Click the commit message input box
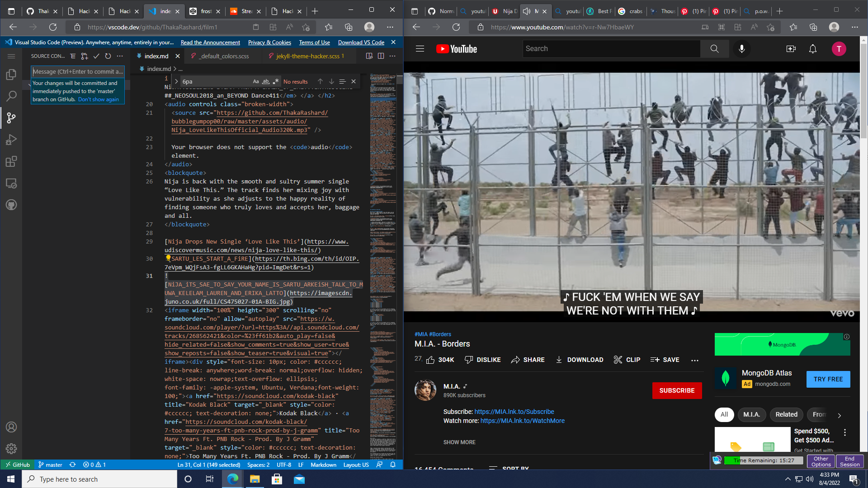This screenshot has height=488, width=868. pos(77,71)
